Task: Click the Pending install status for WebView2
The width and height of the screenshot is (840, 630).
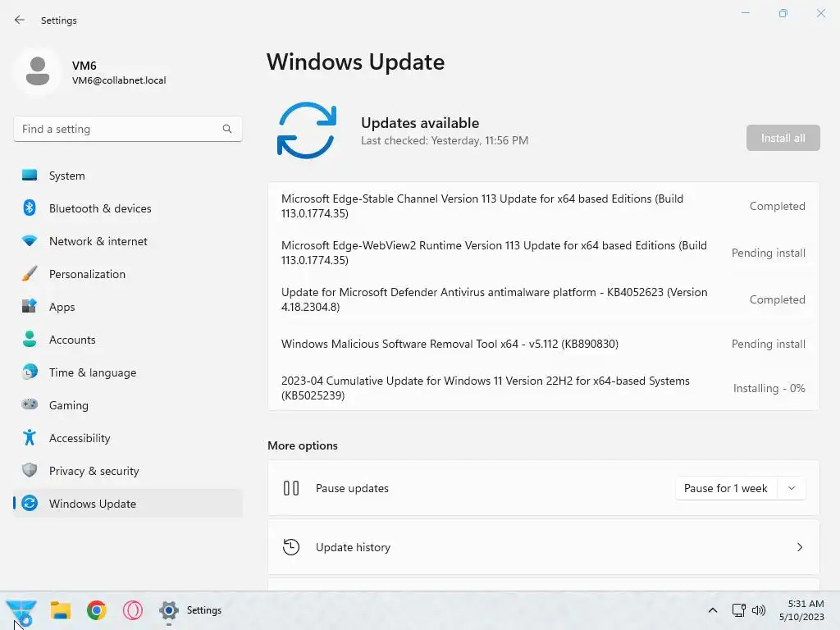Action: pos(768,253)
